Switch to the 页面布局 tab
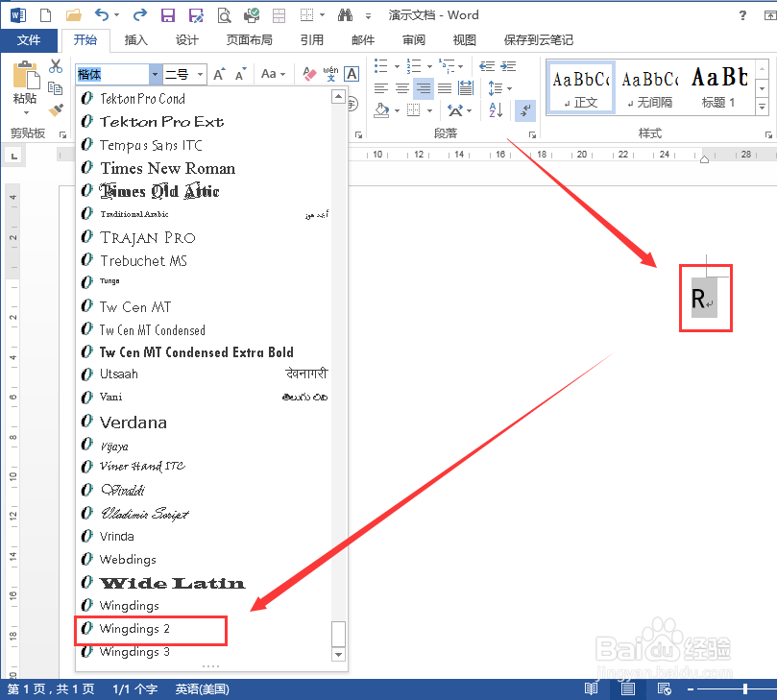The width and height of the screenshot is (777, 700). pos(250,40)
